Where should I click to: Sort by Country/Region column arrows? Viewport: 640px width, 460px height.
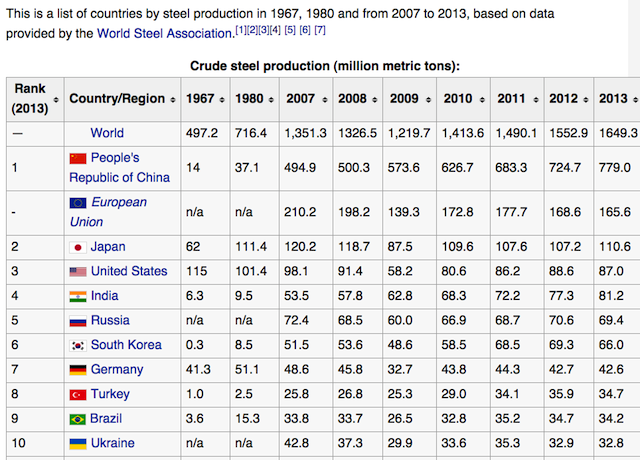[173, 100]
